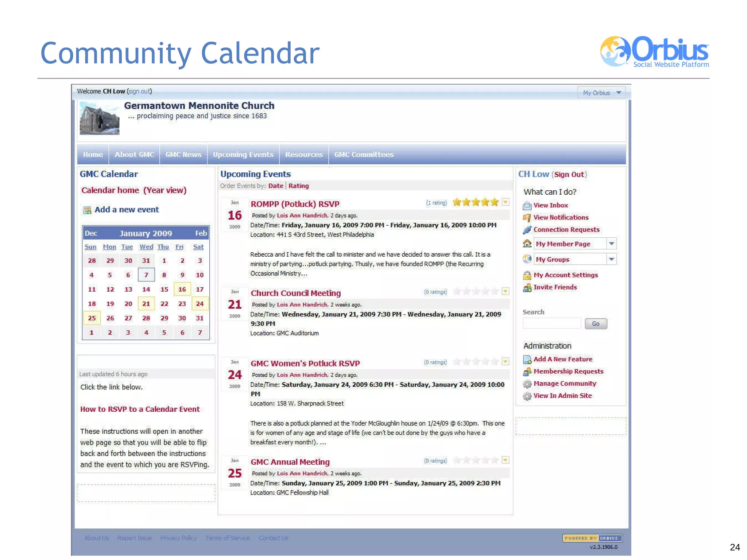Open the My Groups dropdown arrow
Screen dimensions: 747x560
click(x=612, y=259)
